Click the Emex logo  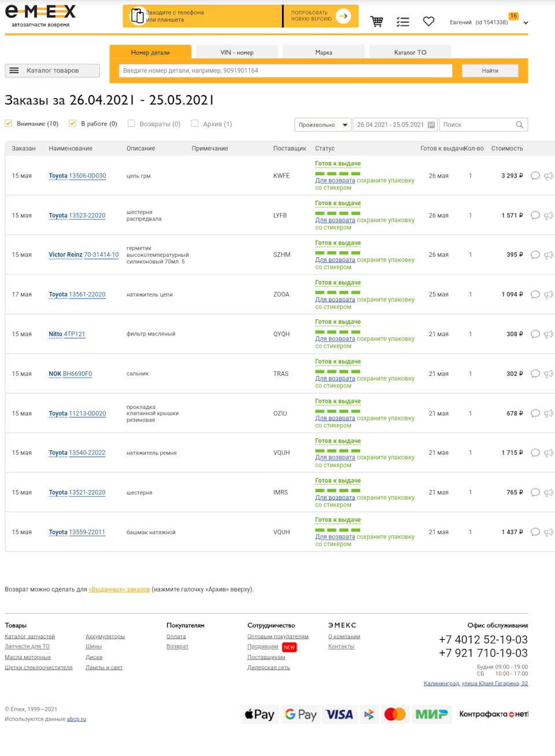pyautogui.click(x=40, y=16)
